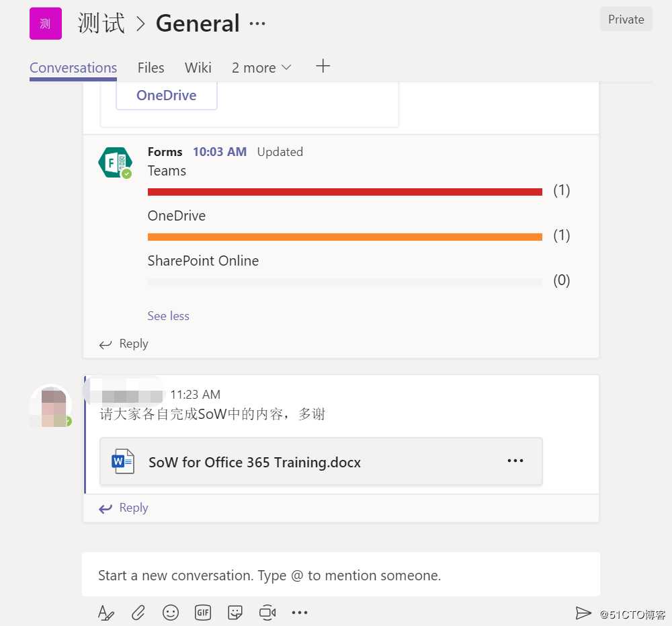Image resolution: width=672 pixels, height=626 pixels.
Task: Open the GIF picker
Action: click(203, 613)
